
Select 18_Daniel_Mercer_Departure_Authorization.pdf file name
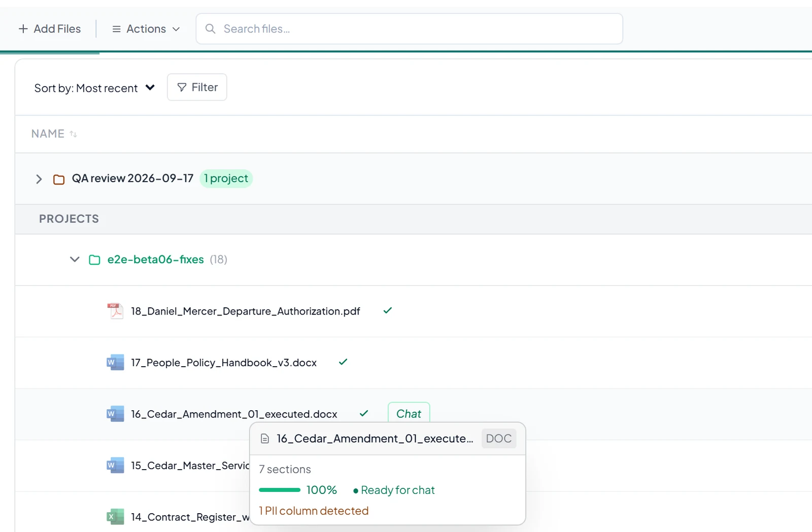pos(246,311)
